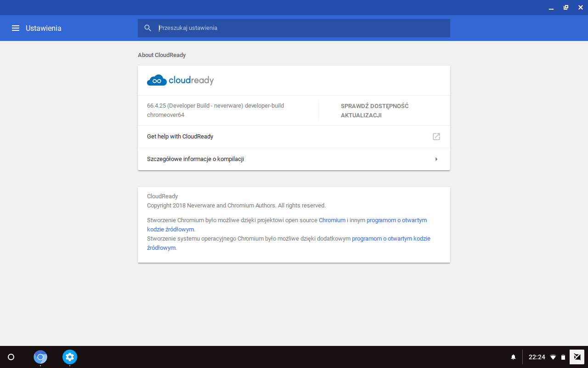Close the settings window
Viewport: 588px width, 368px height.
580,7
